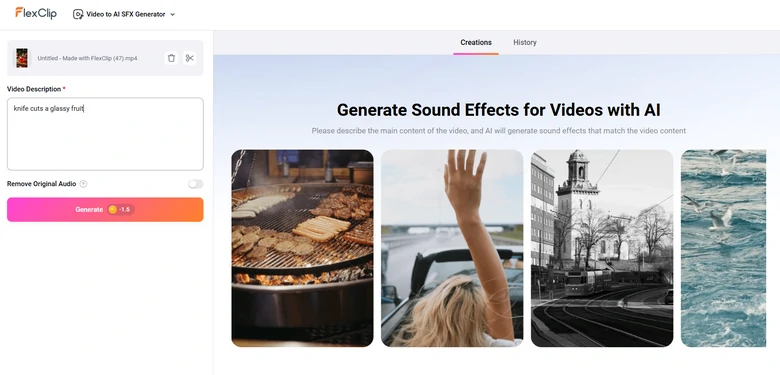
Task: Toggle the Remove Original Audio switch
Action: (195, 184)
